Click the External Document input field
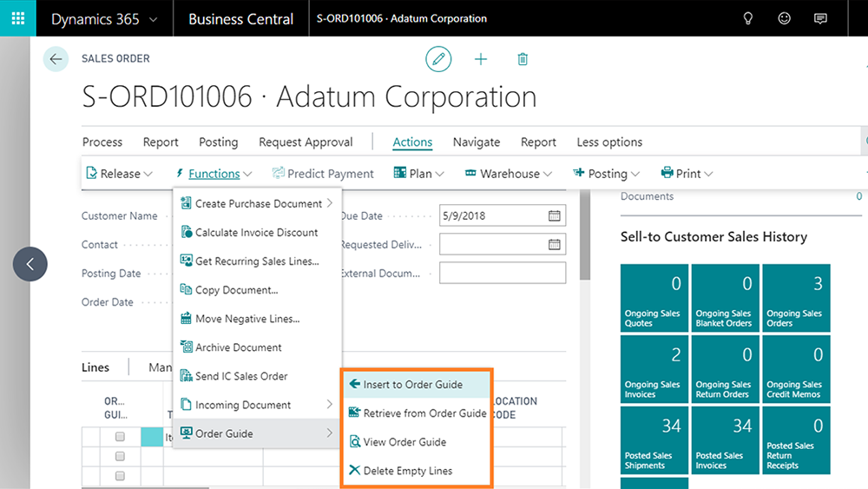Viewport: 868px width, 489px height. pos(503,273)
